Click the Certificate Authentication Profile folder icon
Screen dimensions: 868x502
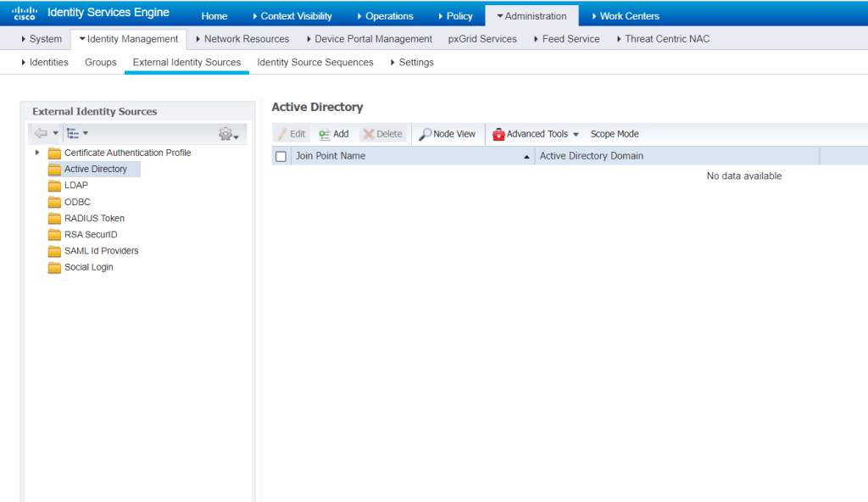[x=54, y=153]
